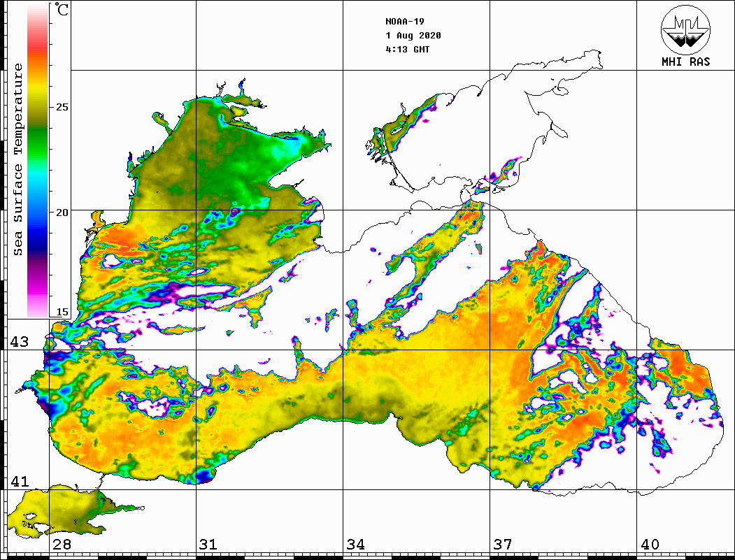Click the longitude 34 label
The height and width of the screenshot is (560, 735).
point(356,544)
